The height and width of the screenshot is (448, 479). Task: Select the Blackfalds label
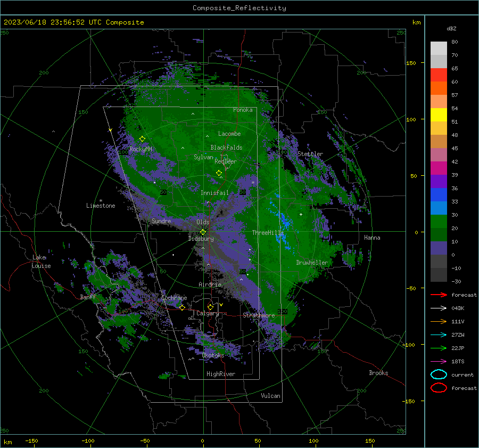tap(226, 148)
